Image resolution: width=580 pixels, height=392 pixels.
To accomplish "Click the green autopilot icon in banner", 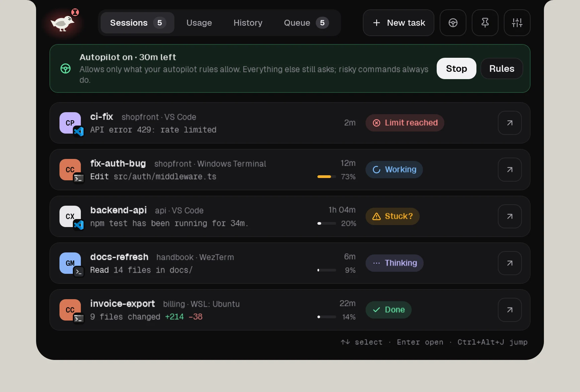I will pyautogui.click(x=65, y=68).
